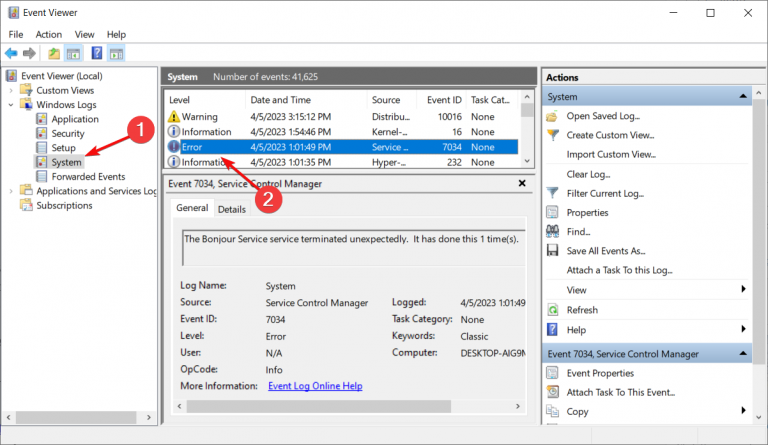Click Clear Log in Actions pane
Screen dimensions: 768x445
click(589, 173)
